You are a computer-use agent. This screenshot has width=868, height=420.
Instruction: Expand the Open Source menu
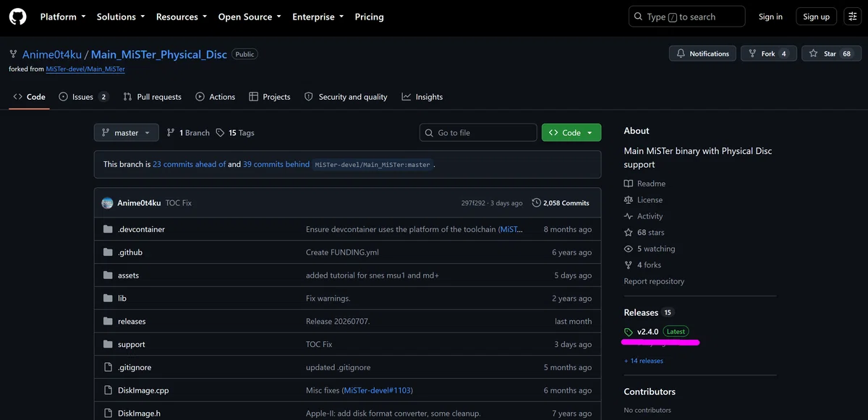point(250,17)
